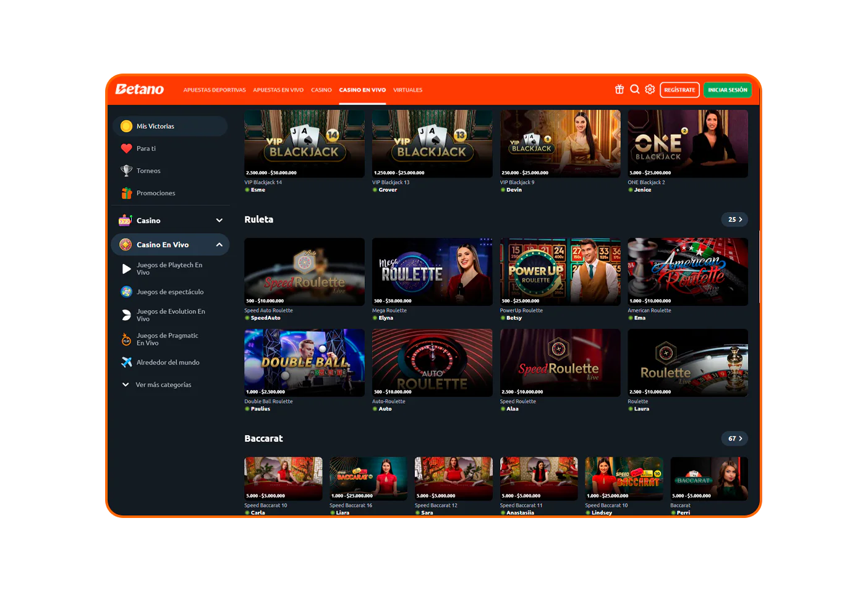Click the Torneos trophy icon

pos(126,171)
